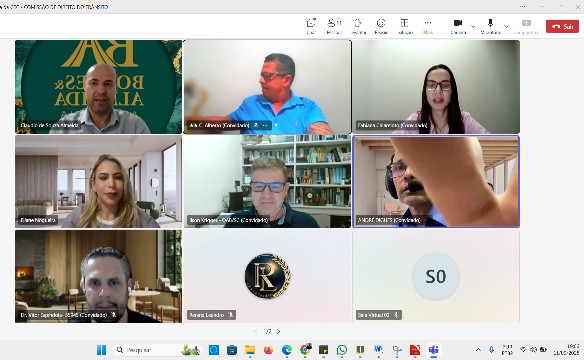Click the red Sair leave button
The image size is (584, 360).
point(562,26)
